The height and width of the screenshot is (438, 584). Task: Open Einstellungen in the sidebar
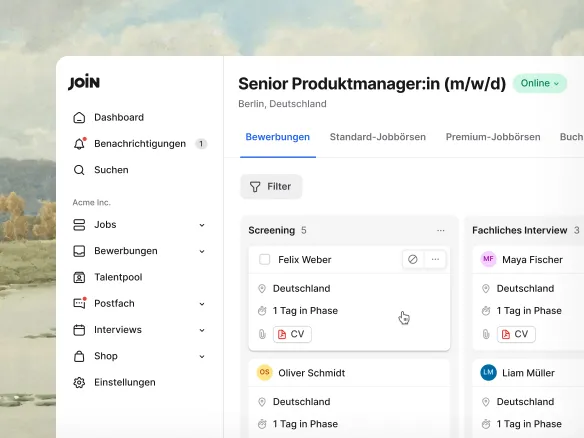(x=125, y=383)
